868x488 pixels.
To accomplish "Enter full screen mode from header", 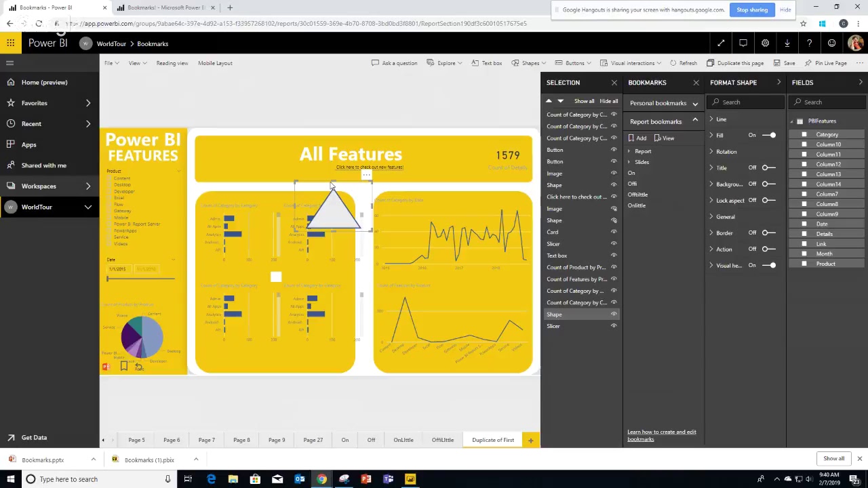I will pos(721,43).
